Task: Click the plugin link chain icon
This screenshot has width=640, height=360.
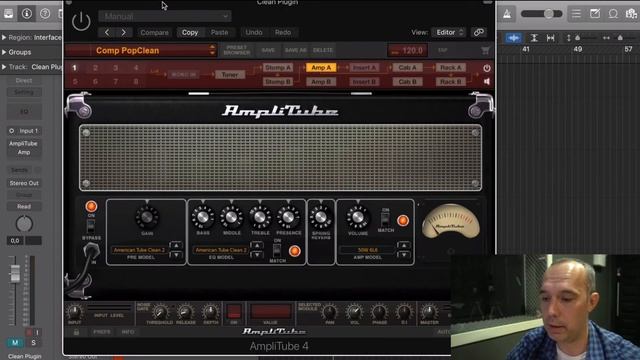Action: point(478,32)
